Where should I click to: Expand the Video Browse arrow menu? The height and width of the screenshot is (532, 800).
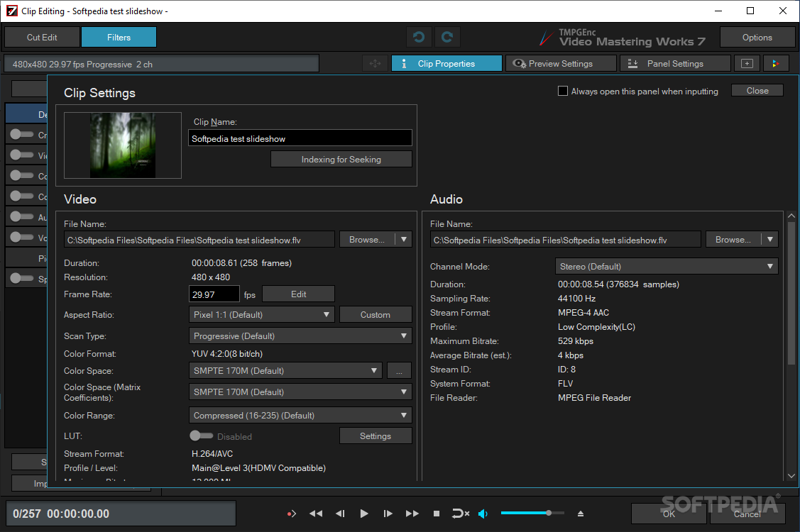click(404, 239)
